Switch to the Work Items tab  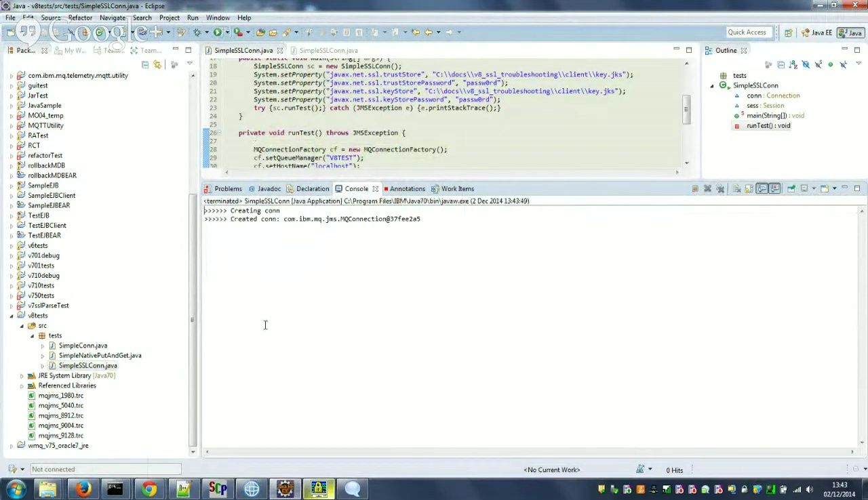[x=453, y=189]
